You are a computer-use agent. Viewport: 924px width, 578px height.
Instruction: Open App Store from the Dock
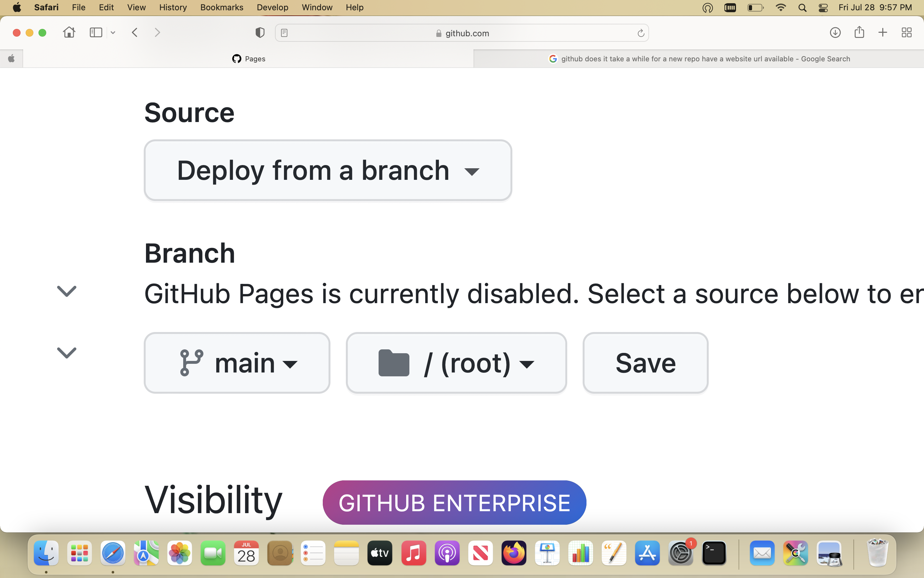647,553
